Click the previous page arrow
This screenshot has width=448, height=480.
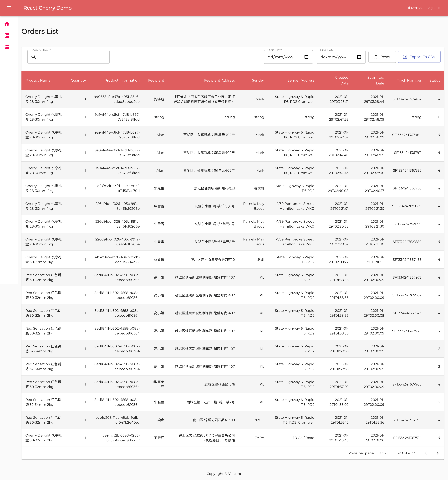tap(426, 453)
